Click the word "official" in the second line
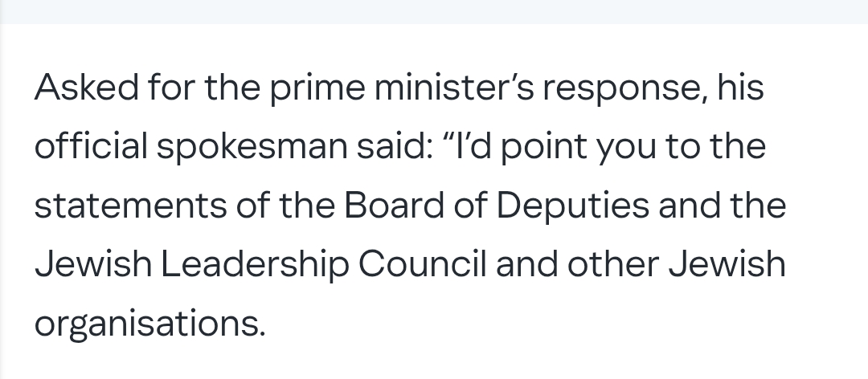 coord(88,148)
